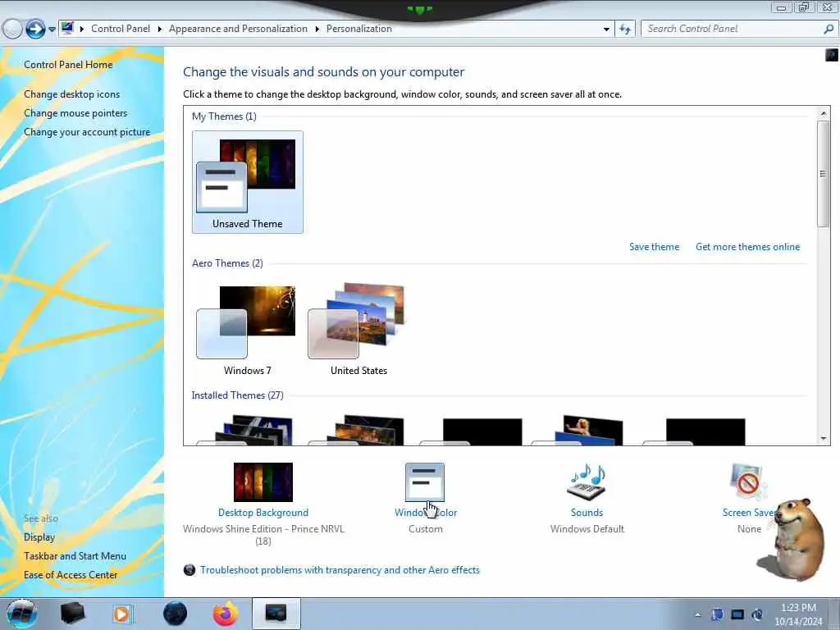Open the address bar history dropdown
This screenshot has height=630, width=840.
point(606,30)
